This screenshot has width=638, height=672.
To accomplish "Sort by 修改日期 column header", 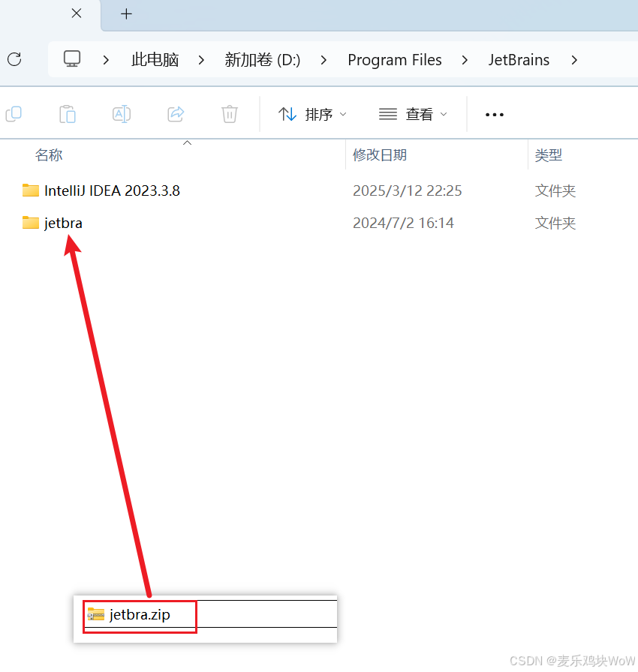I will point(380,154).
